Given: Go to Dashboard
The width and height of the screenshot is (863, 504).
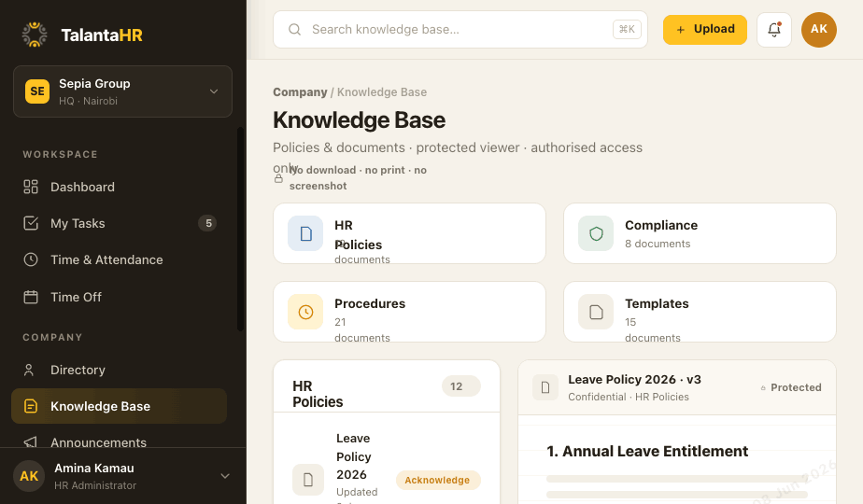Looking at the screenshot, I should [x=119, y=187].
